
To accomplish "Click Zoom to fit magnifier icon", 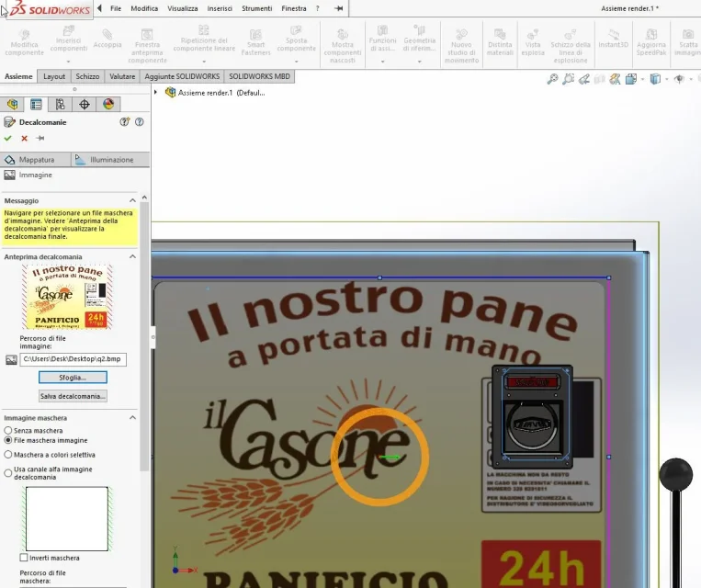I will pyautogui.click(x=552, y=79).
